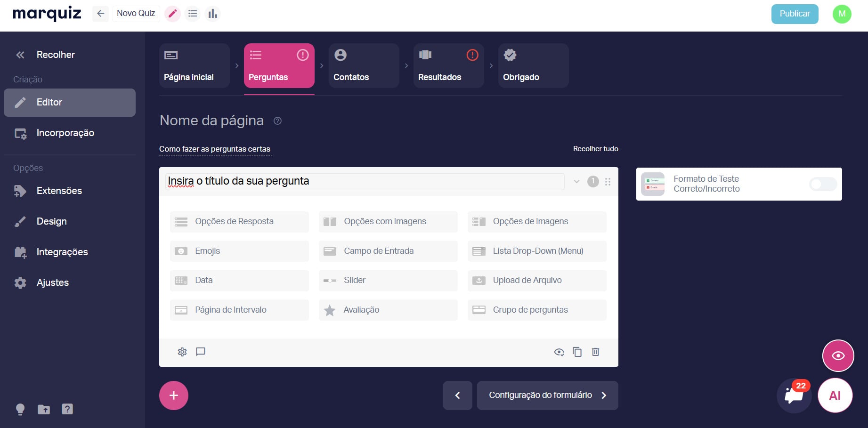Open the question comment bubble icon

point(201,352)
